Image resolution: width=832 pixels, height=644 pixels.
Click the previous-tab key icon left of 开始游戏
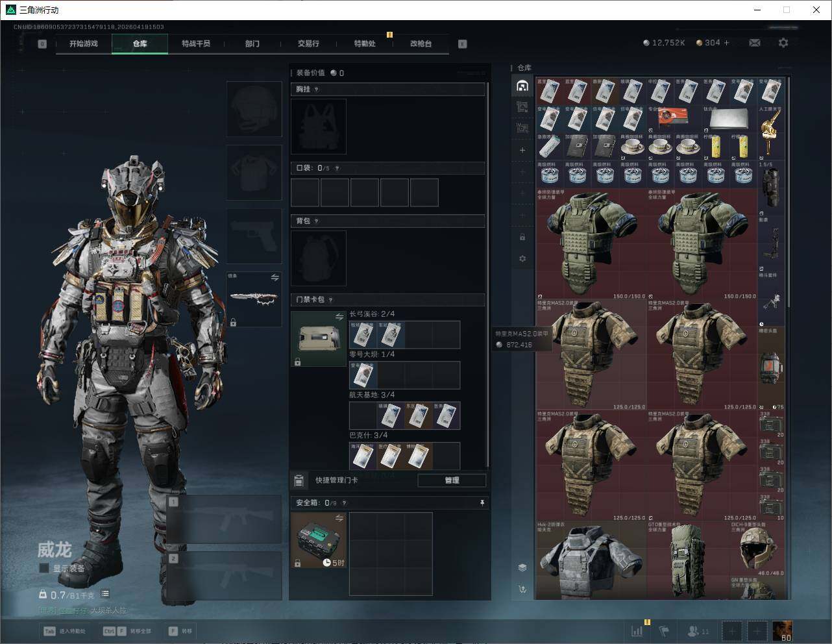42,44
